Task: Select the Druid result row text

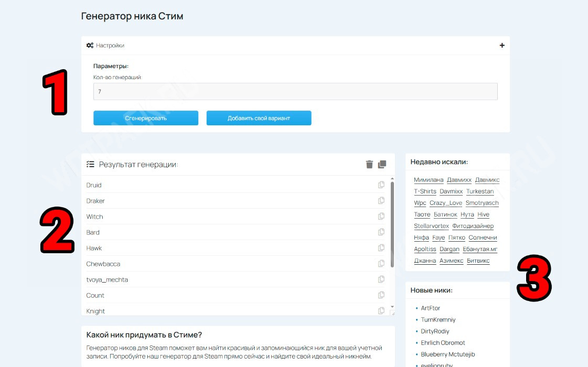Action: click(94, 185)
